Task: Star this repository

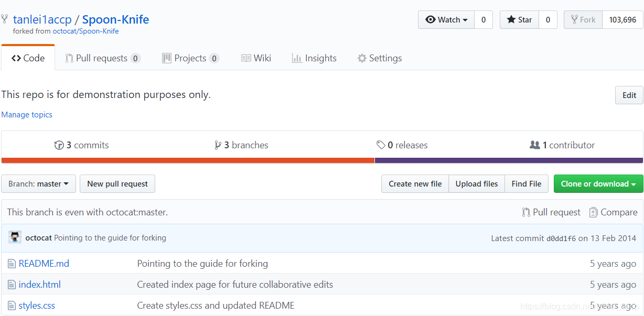Action: click(x=519, y=20)
